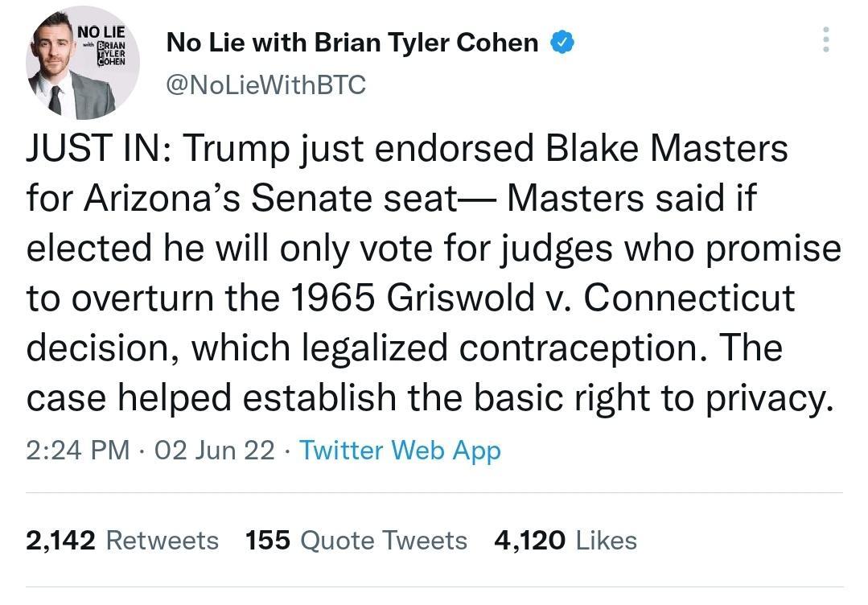The image size is (868, 605).
Task: Open the Likes count
Action: click(605, 541)
